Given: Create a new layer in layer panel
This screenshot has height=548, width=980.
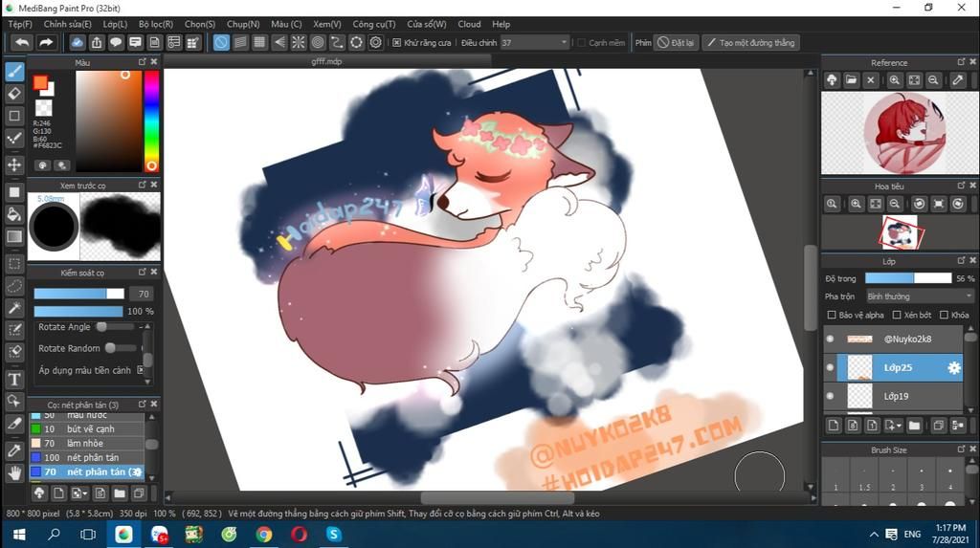Looking at the screenshot, I should coord(834,426).
